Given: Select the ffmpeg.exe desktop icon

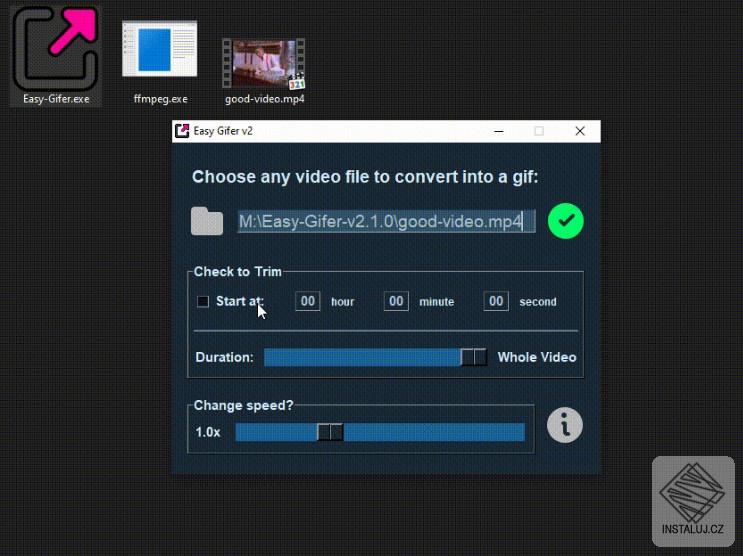Looking at the screenshot, I should pos(160,62).
